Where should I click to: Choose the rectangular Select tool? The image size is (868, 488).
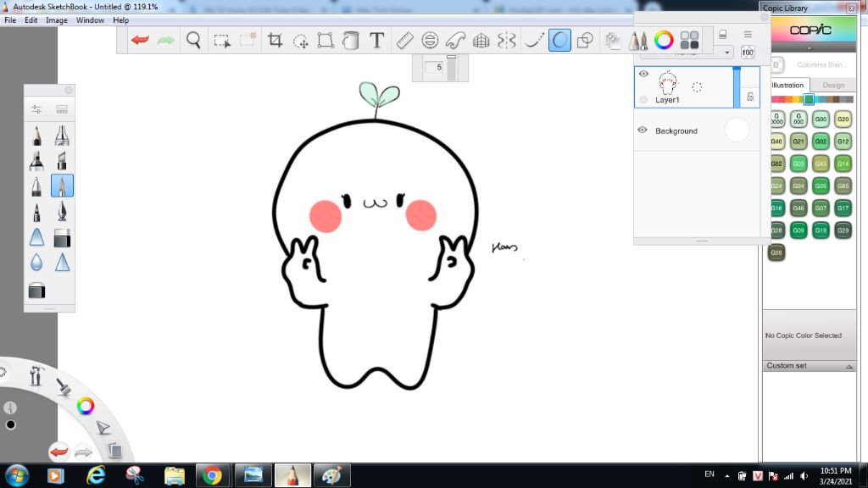click(x=222, y=41)
